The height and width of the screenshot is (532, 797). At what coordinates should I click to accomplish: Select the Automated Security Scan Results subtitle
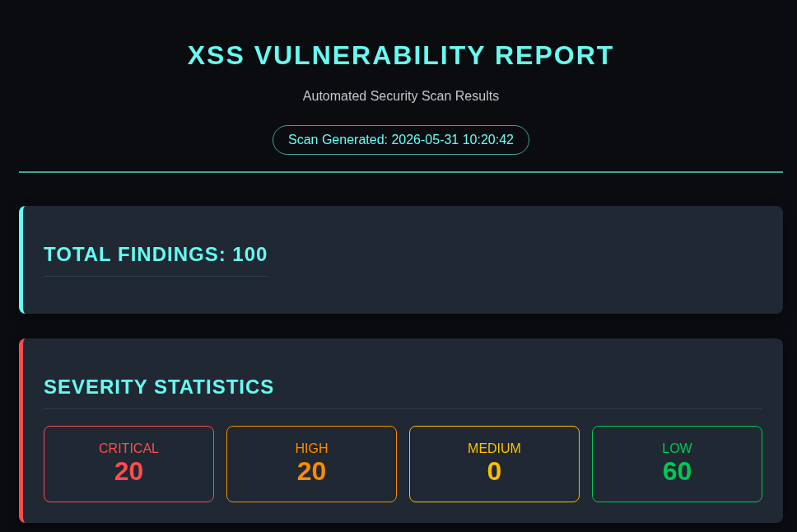(x=400, y=96)
